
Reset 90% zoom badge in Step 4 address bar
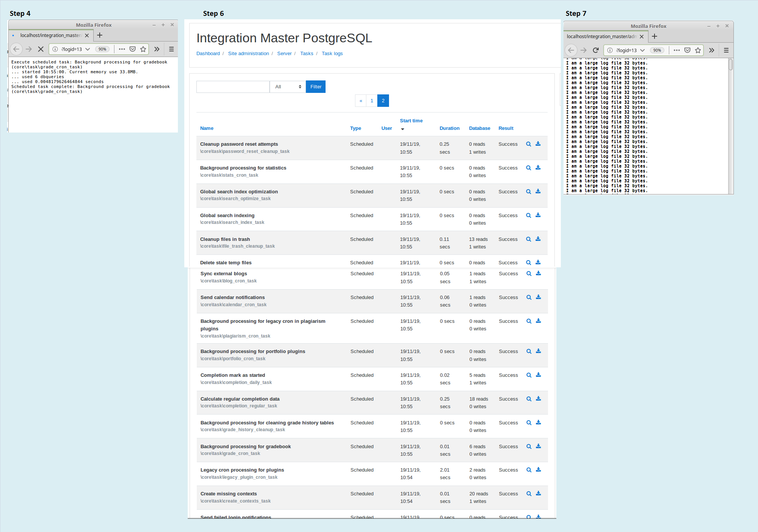(x=102, y=49)
